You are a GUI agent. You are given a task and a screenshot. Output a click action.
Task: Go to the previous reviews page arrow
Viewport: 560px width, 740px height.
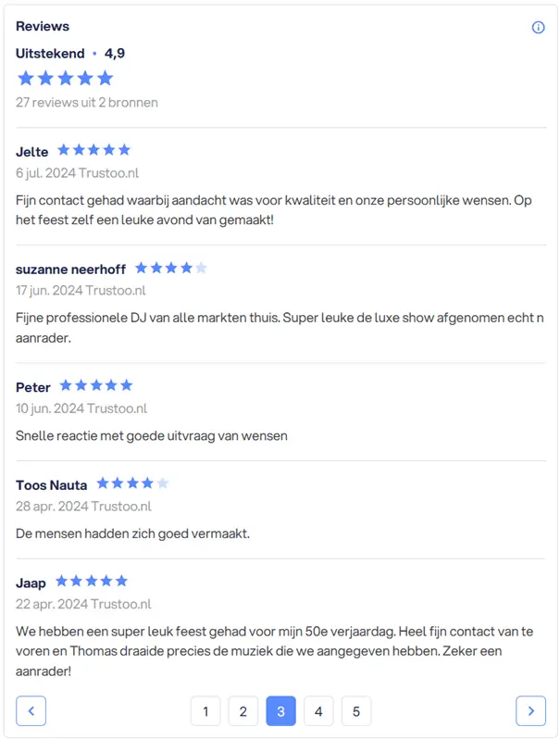tap(31, 710)
